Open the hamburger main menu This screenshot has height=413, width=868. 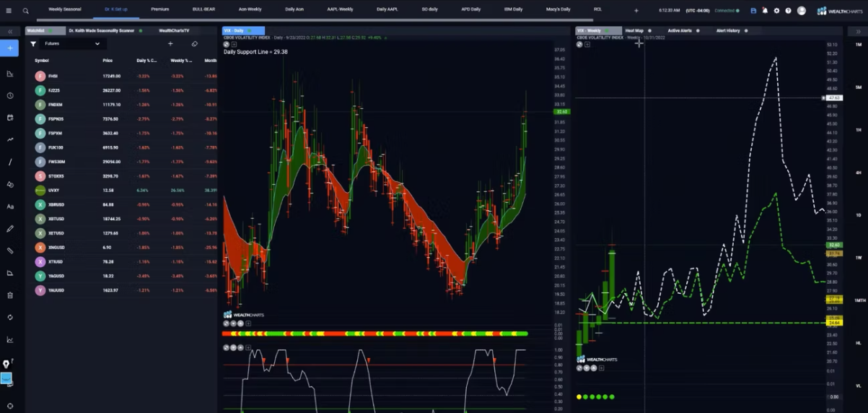[9, 11]
